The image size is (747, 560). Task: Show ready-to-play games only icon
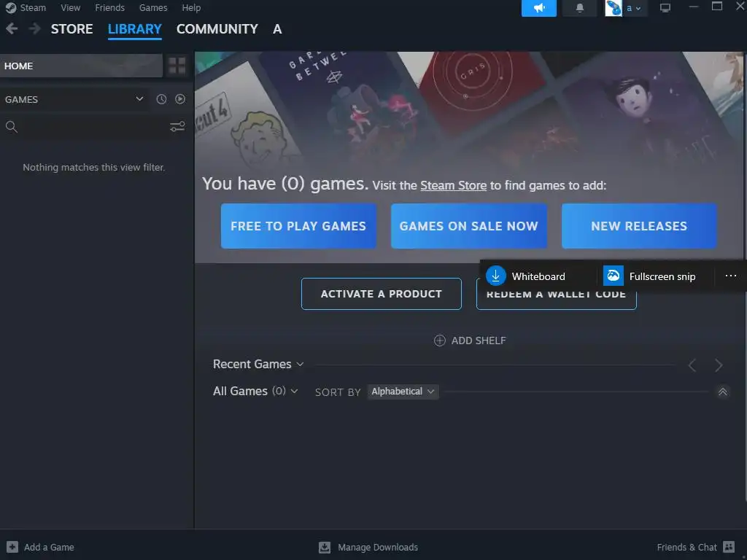[180, 99]
